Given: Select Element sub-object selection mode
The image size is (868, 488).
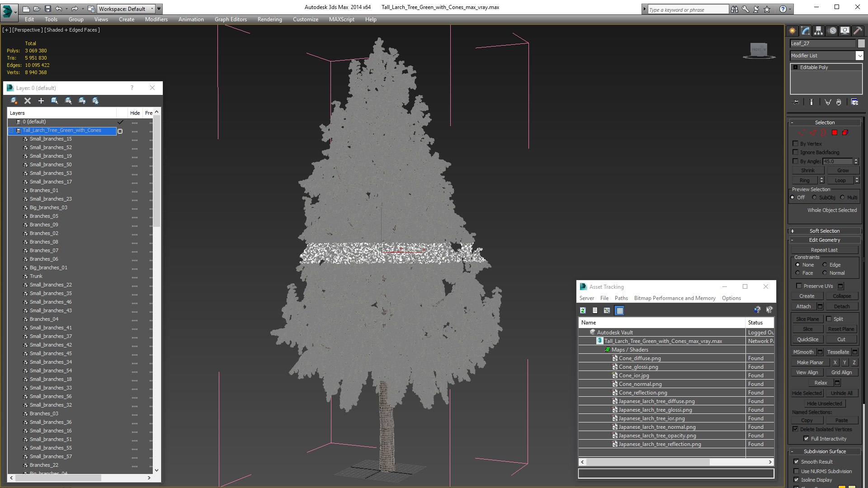Looking at the screenshot, I should 845,132.
